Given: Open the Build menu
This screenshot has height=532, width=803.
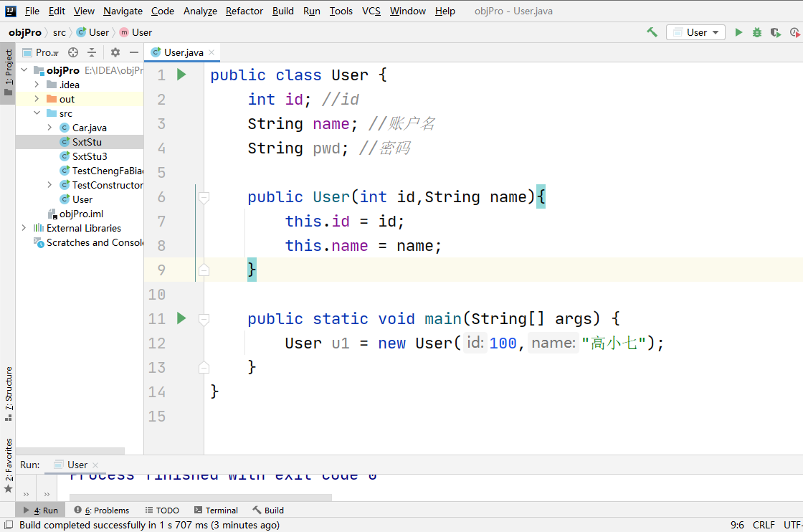Looking at the screenshot, I should pyautogui.click(x=282, y=11).
